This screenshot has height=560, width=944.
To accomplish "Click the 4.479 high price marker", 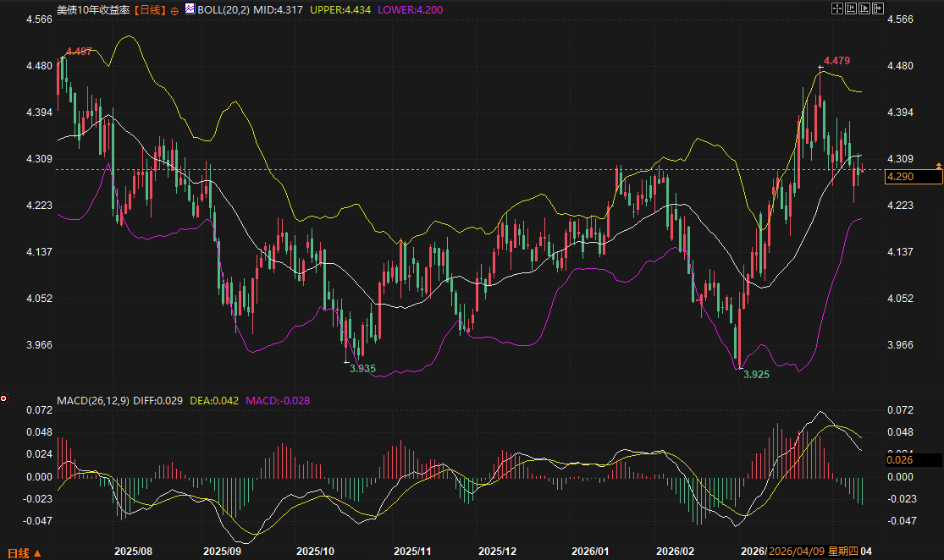I will pos(836,61).
